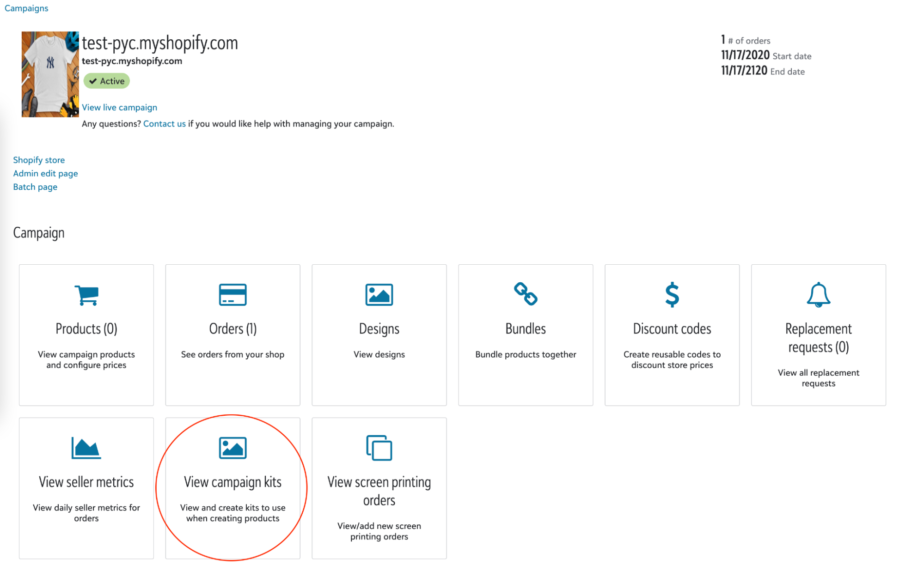
Task: Click the Orders credit card icon
Action: click(x=233, y=295)
